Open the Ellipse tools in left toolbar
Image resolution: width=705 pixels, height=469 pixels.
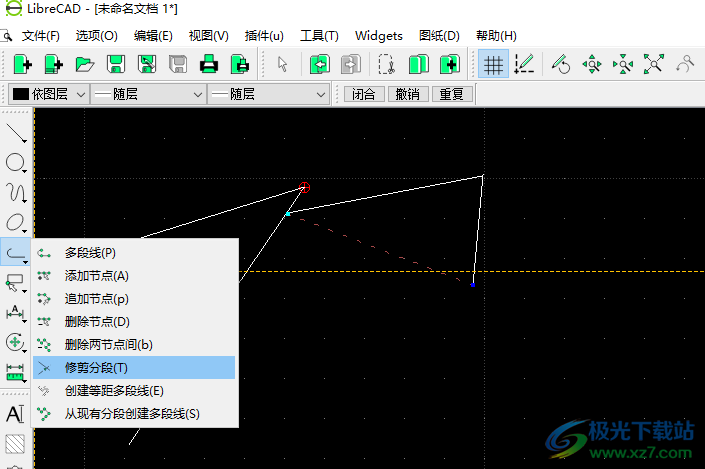pyautogui.click(x=16, y=223)
